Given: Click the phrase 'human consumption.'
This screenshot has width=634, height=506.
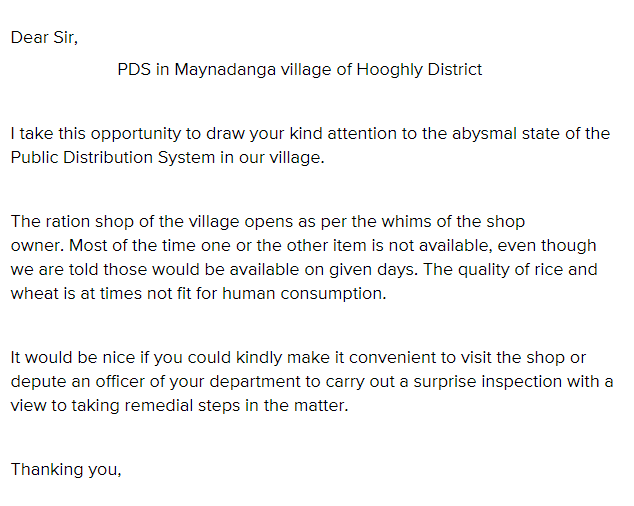Looking at the screenshot, I should [304, 294].
